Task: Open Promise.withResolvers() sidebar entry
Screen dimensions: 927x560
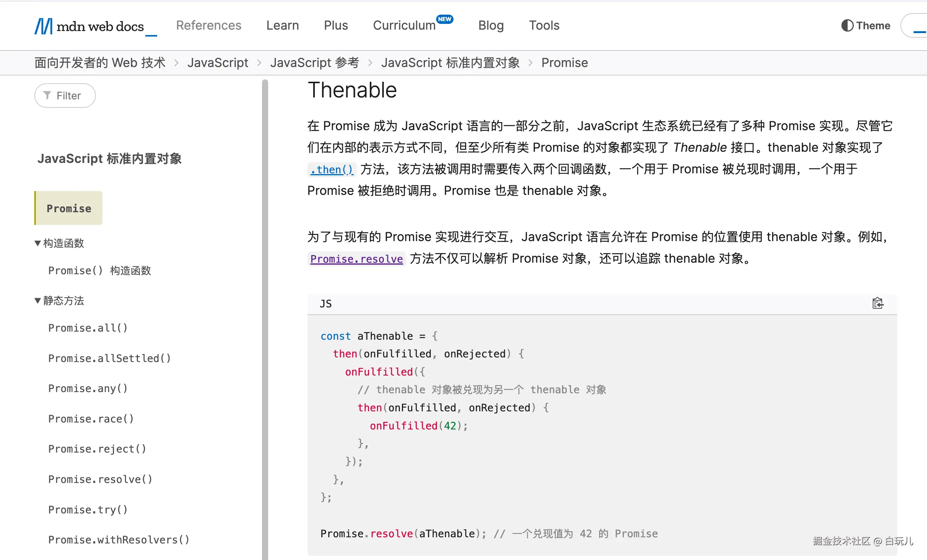Action: tap(119, 540)
